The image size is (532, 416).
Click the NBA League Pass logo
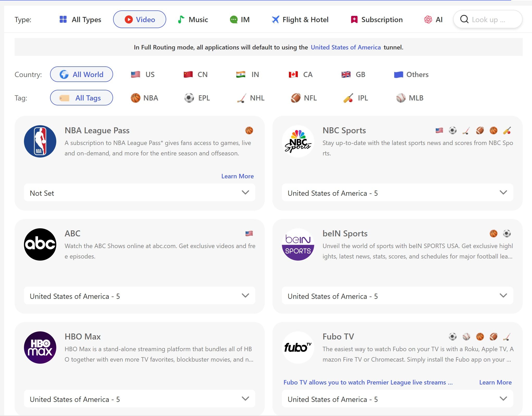tap(40, 141)
